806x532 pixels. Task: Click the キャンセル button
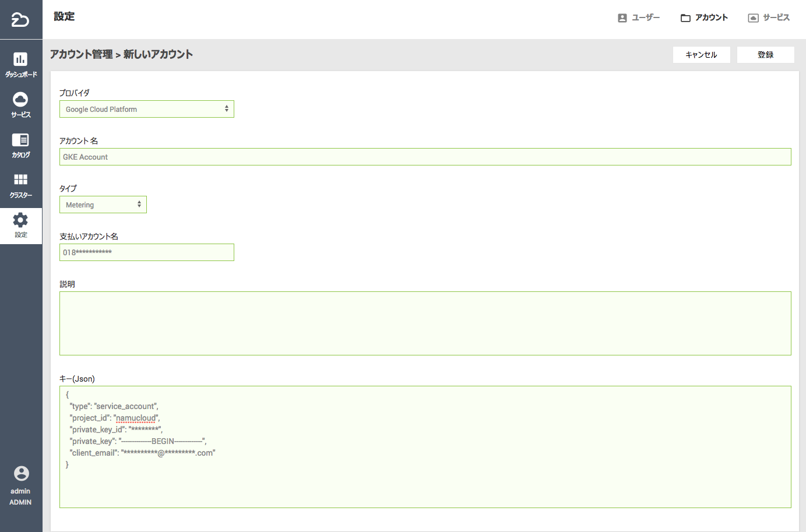[702, 55]
